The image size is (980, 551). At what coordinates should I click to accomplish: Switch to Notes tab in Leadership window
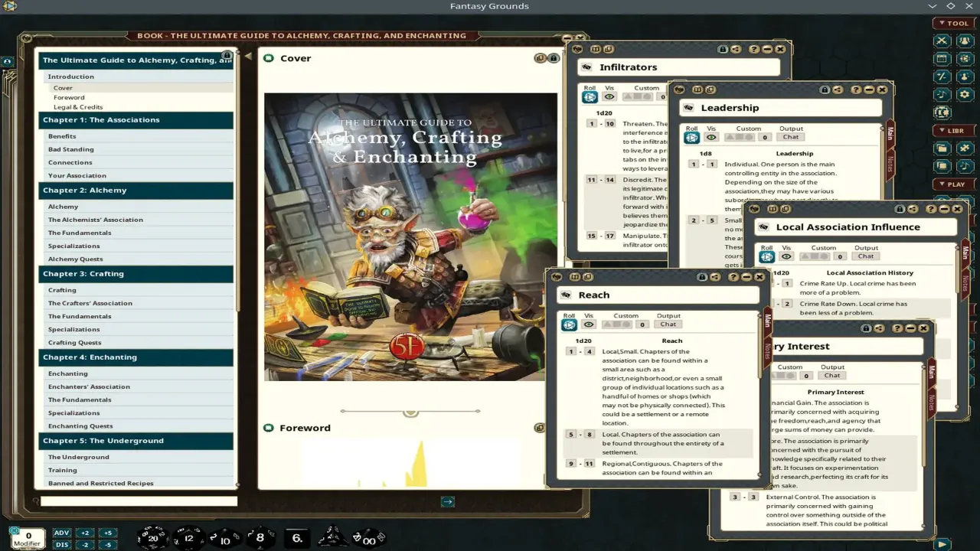pos(890,164)
